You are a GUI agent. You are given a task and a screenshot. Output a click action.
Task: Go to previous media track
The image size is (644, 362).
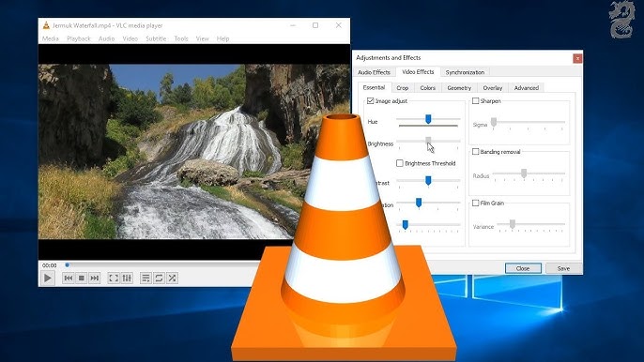69,278
